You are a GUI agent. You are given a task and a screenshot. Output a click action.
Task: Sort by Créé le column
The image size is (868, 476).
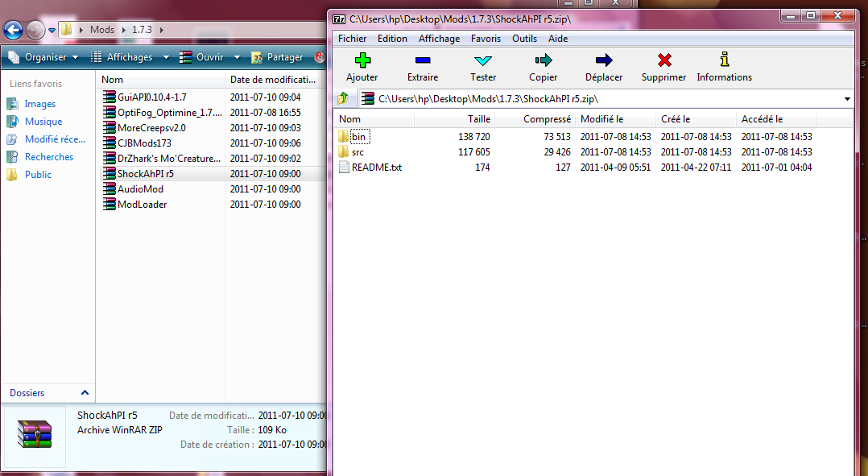(x=696, y=119)
